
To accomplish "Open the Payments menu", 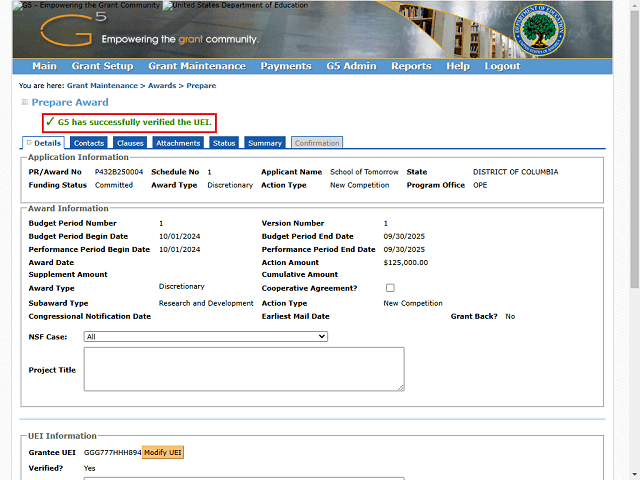I will pos(285,66).
